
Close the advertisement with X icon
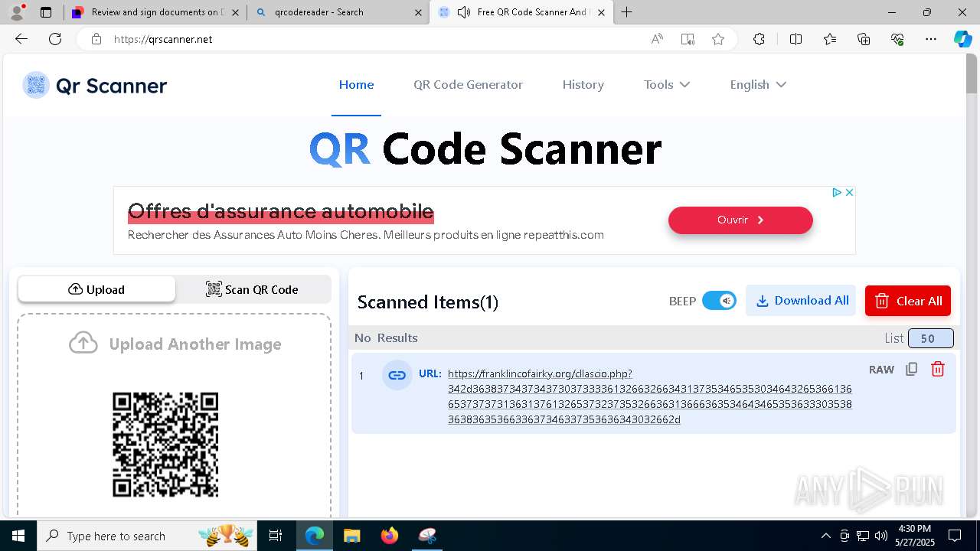[849, 193]
